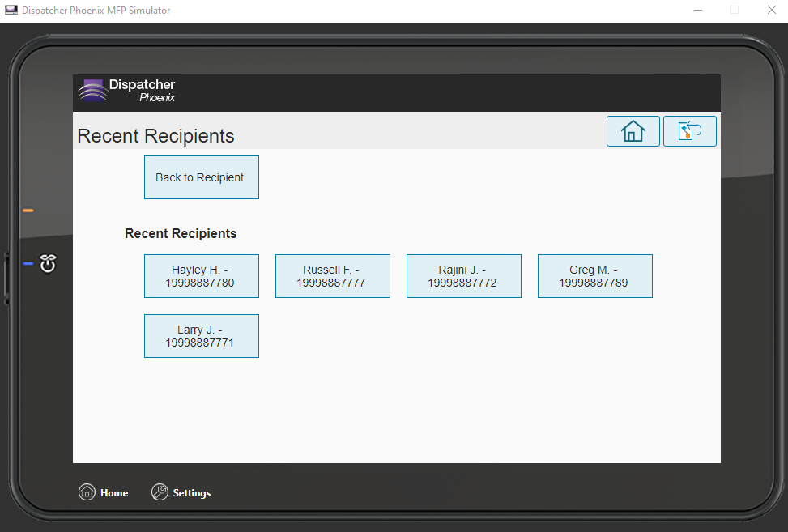
Task: Choose Russell F. as recipient
Action: pyautogui.click(x=332, y=276)
